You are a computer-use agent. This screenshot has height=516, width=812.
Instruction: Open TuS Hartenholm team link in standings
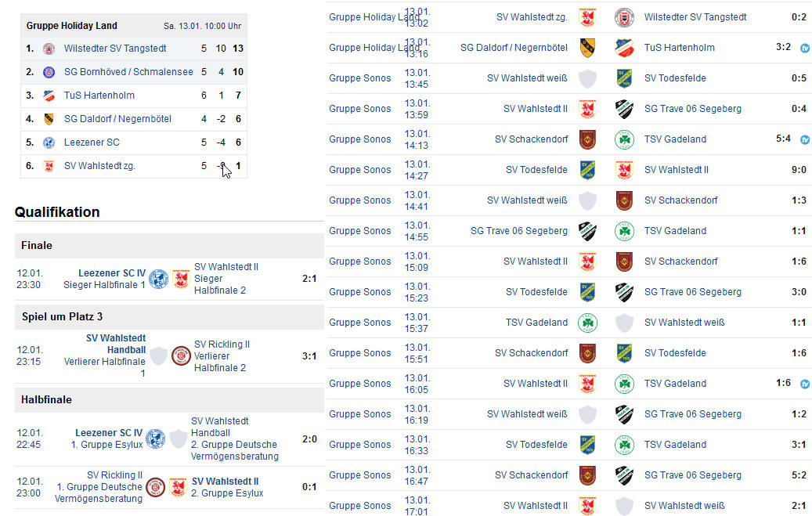pyautogui.click(x=99, y=96)
